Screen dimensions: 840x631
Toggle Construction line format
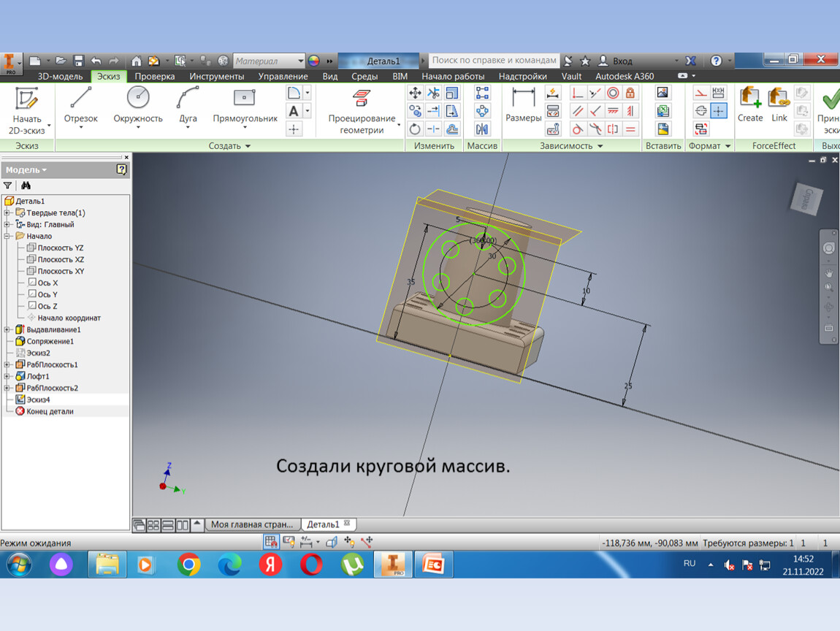pyautogui.click(x=700, y=93)
